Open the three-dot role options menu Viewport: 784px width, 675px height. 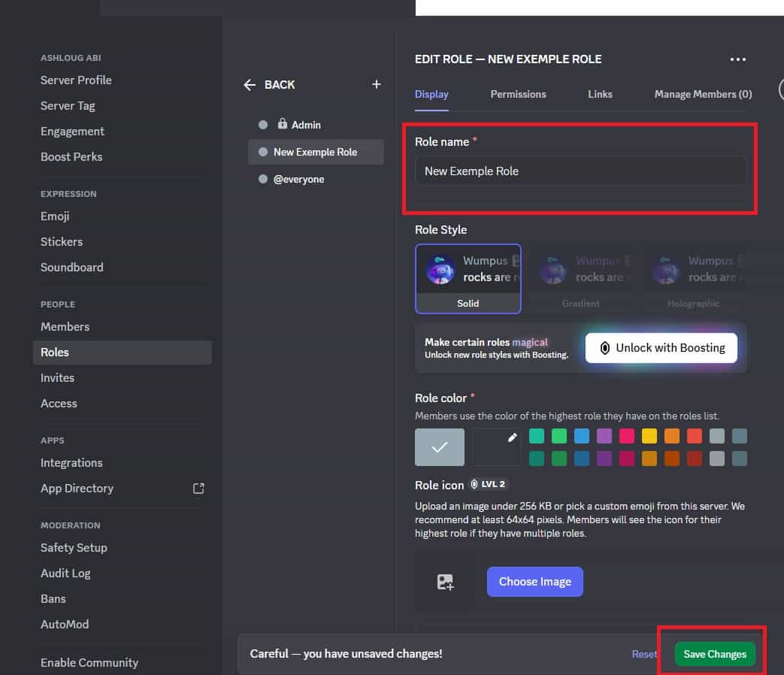click(738, 59)
